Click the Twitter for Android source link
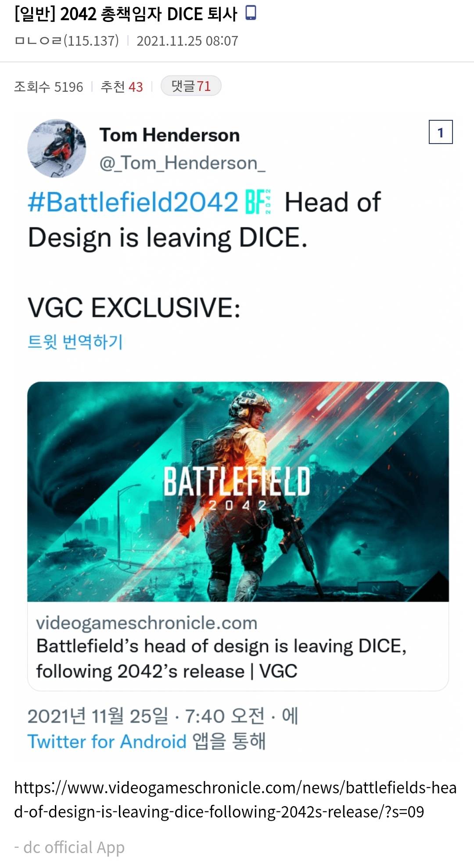Image resolution: width=474 pixels, height=868 pixels. click(107, 742)
